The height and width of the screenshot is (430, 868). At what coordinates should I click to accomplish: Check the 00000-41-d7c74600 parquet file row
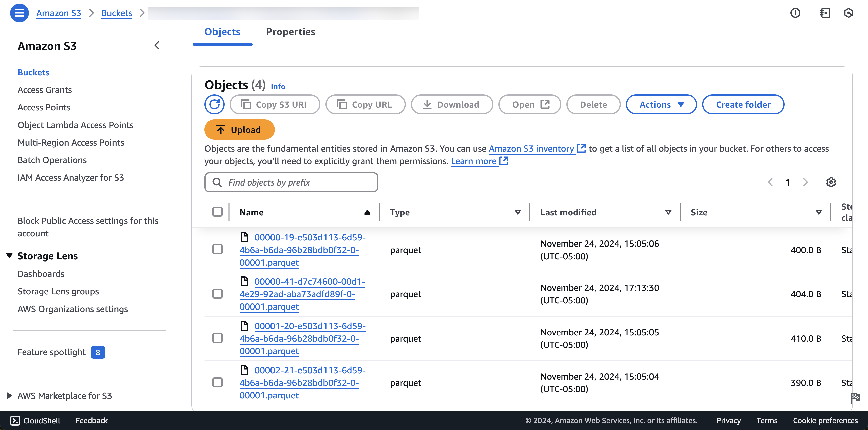[x=217, y=294]
